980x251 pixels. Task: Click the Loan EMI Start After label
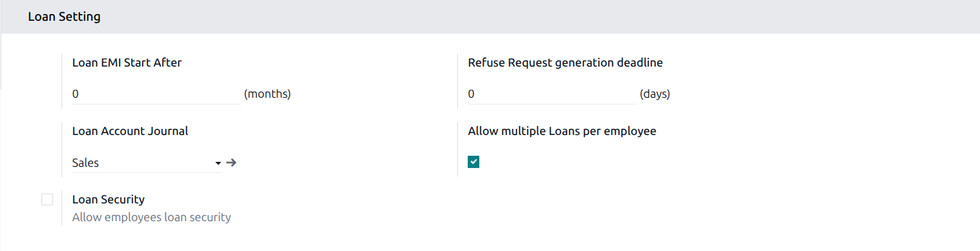click(127, 62)
